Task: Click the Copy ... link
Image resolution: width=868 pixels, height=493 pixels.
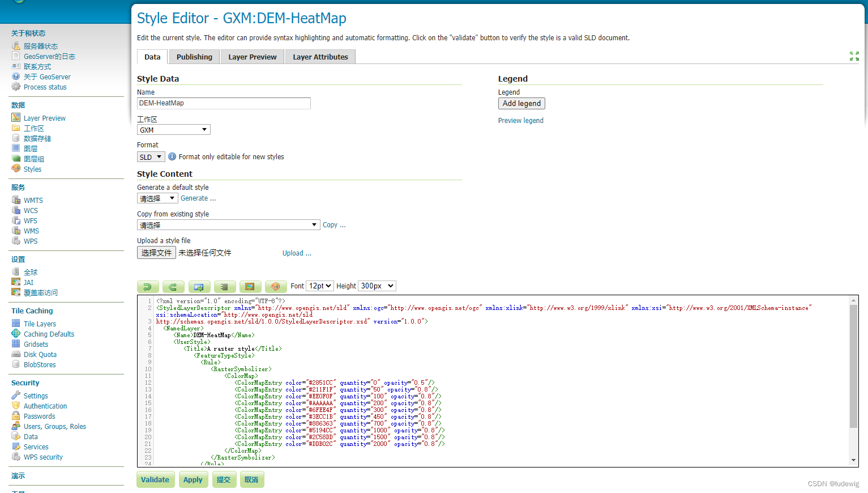Action: coord(334,225)
